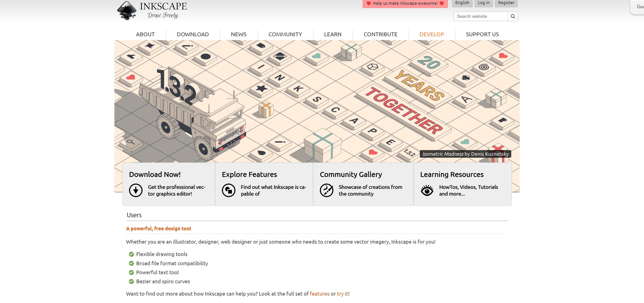This screenshot has height=303, width=644.
Task: Expand the ABOUT navigation menu
Action: [145, 34]
